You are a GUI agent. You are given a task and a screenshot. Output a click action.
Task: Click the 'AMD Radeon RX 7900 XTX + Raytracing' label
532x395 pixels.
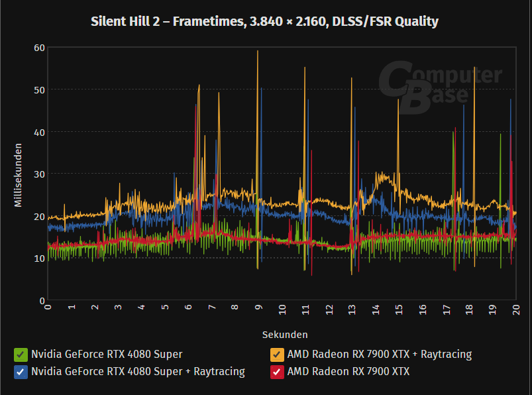point(380,355)
